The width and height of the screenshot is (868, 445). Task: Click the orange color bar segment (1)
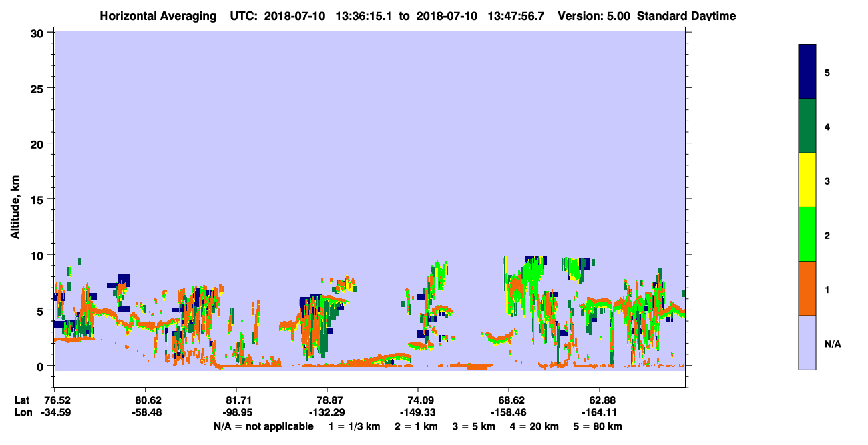coord(807,288)
